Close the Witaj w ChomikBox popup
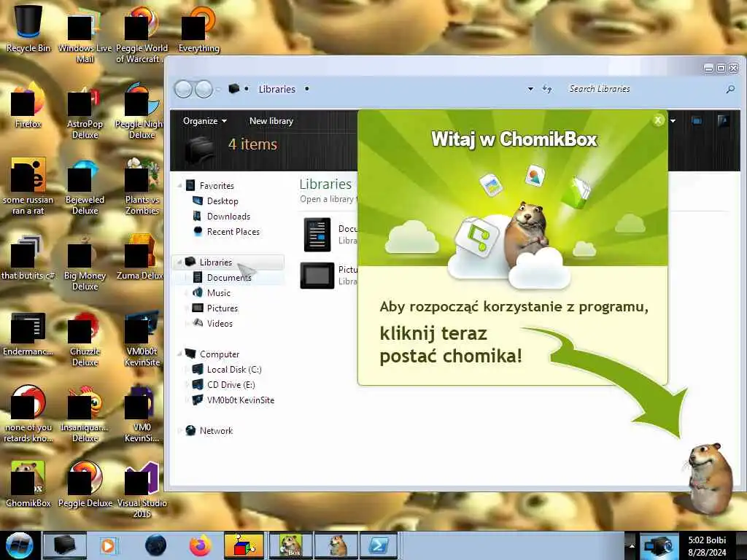Screen dimensions: 747x560 tap(658, 120)
